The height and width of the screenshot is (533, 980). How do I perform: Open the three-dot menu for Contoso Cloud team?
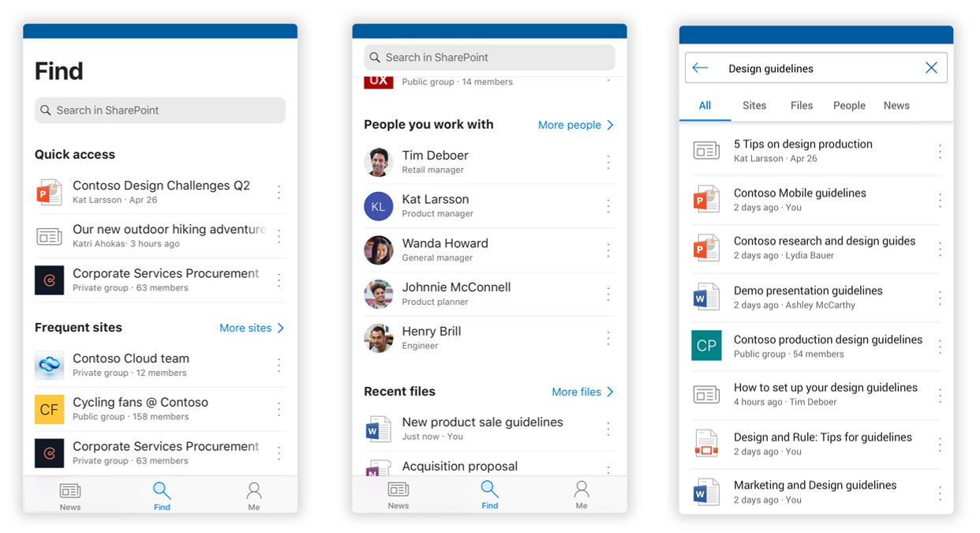pos(279,365)
